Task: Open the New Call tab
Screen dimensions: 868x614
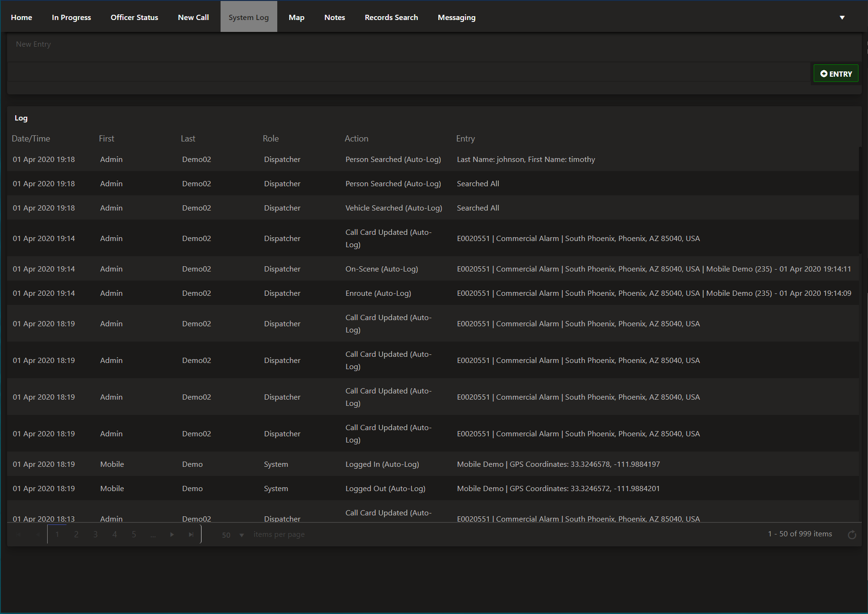Action: (x=193, y=17)
